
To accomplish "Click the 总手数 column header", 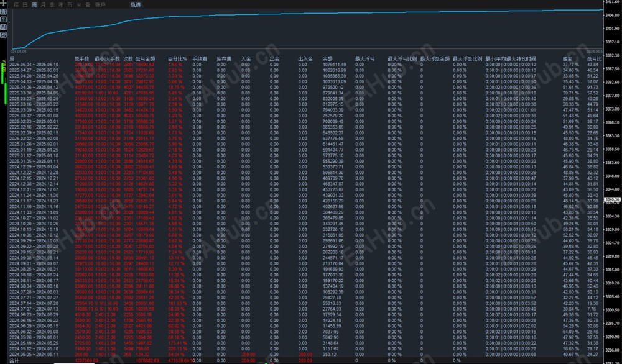I will 81,58.
